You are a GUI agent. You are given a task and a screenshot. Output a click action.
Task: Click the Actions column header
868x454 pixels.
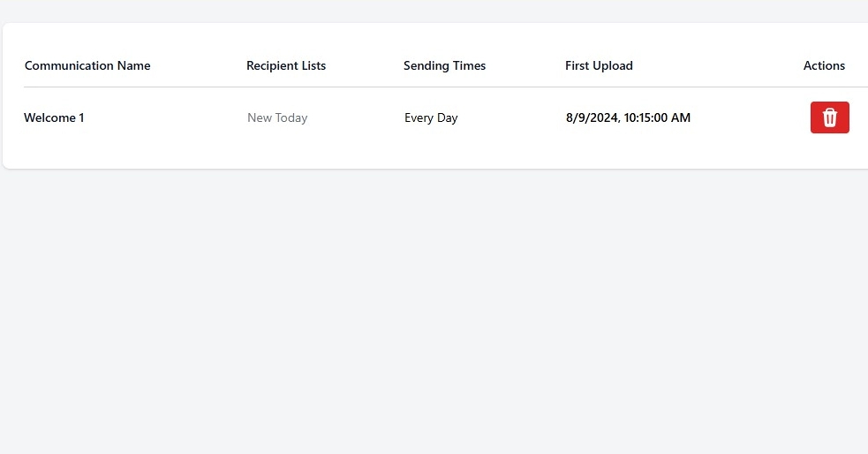(x=824, y=65)
